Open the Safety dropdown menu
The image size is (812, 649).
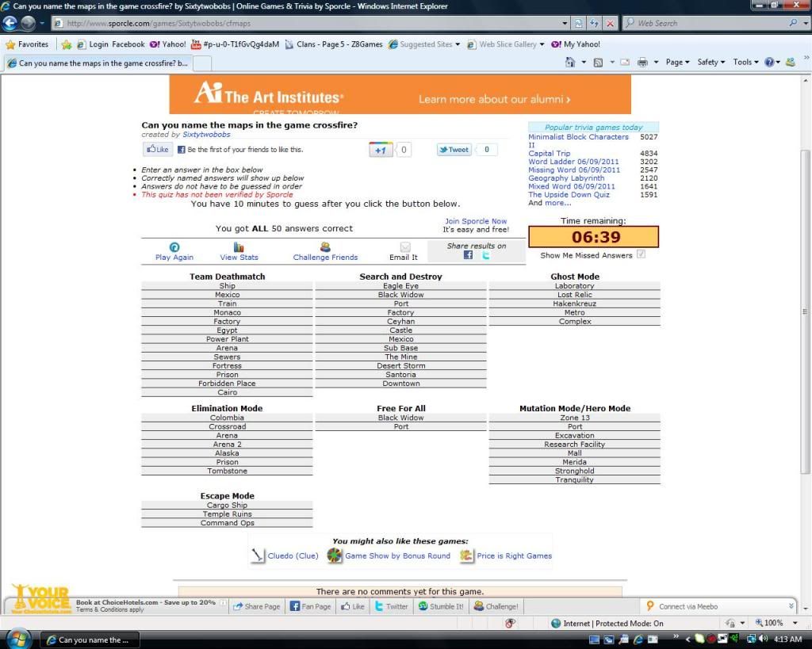pyautogui.click(x=710, y=62)
